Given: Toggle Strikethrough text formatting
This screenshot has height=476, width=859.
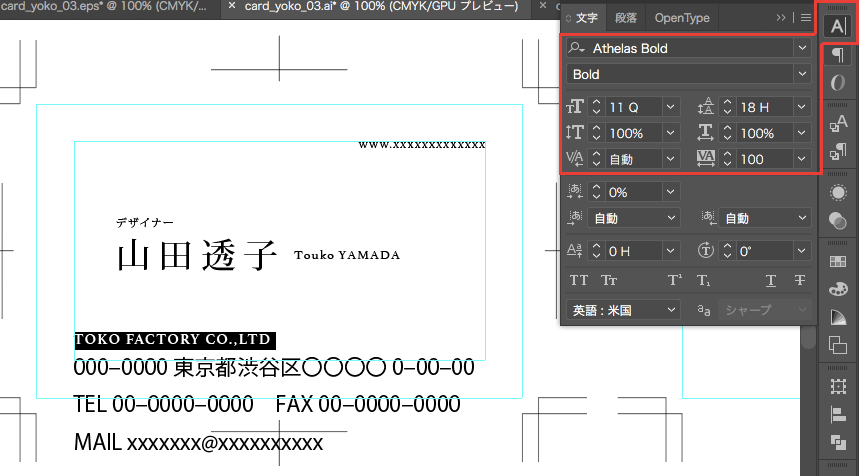Looking at the screenshot, I should click(x=800, y=281).
